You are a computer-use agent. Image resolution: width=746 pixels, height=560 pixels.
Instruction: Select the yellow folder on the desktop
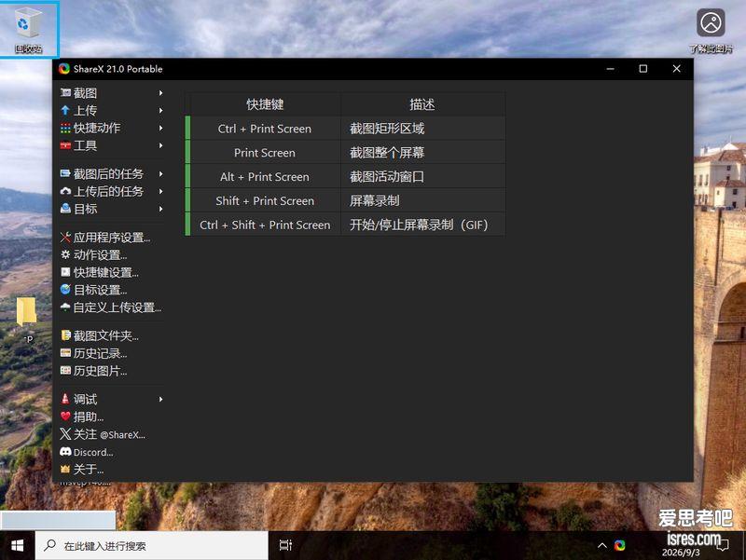pos(26,311)
